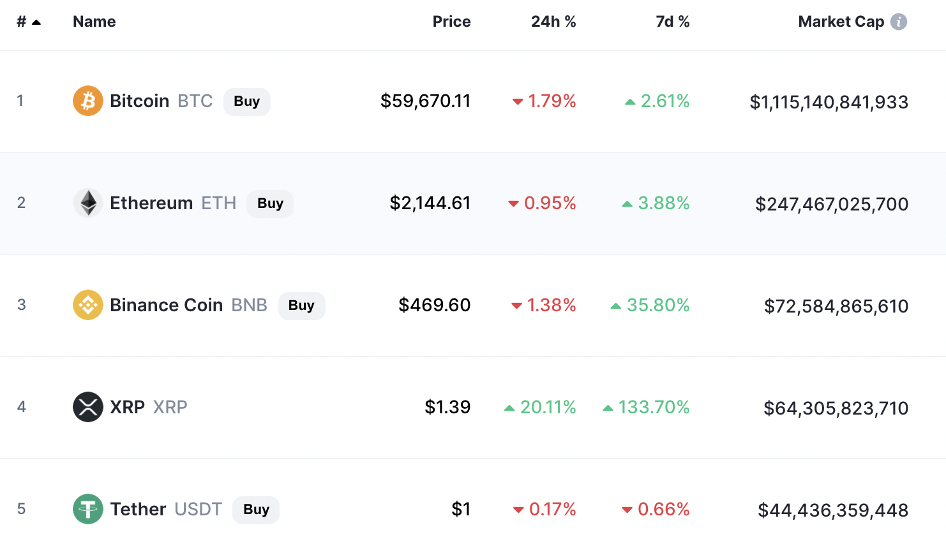Select the Tether market cap value
Screen dimensions: 946x560
833,510
